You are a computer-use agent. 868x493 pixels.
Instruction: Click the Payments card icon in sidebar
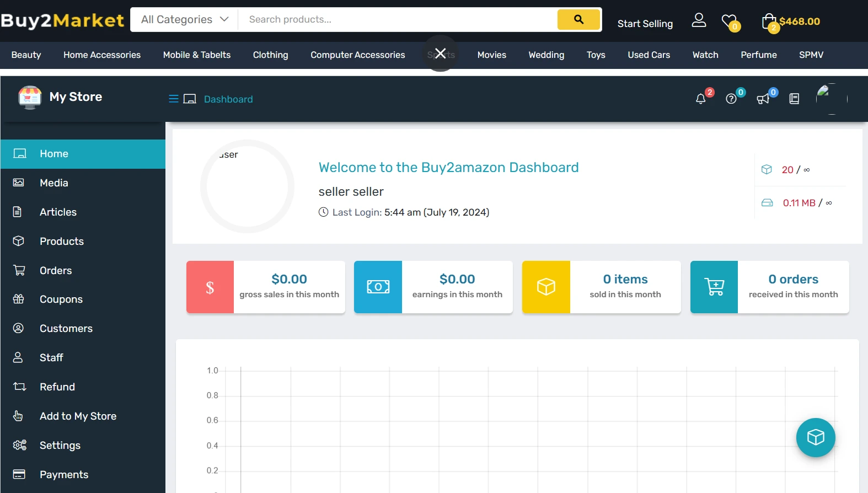pyautogui.click(x=19, y=474)
